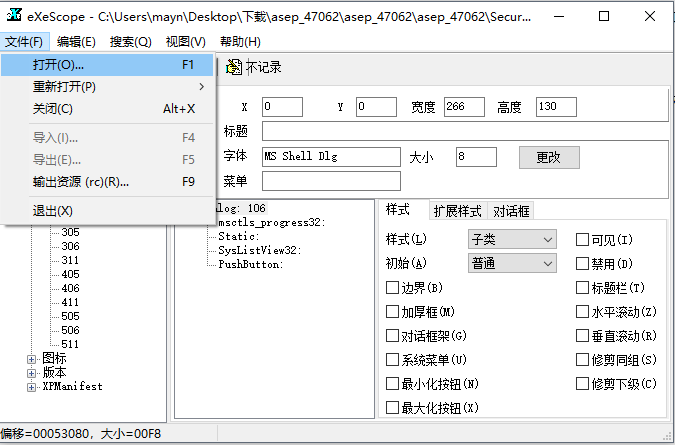This screenshot has width=675, height=445.
Task: Click the eXeScope app icon in title bar
Action: (14, 15)
